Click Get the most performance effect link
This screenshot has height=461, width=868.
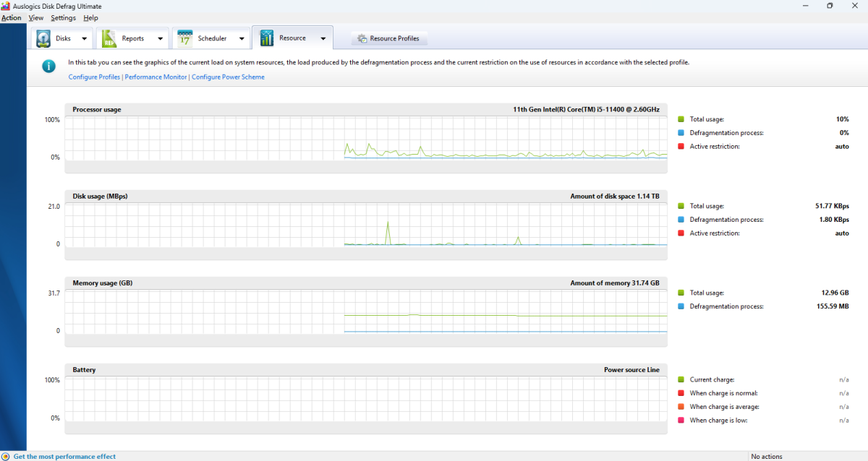(x=64, y=457)
